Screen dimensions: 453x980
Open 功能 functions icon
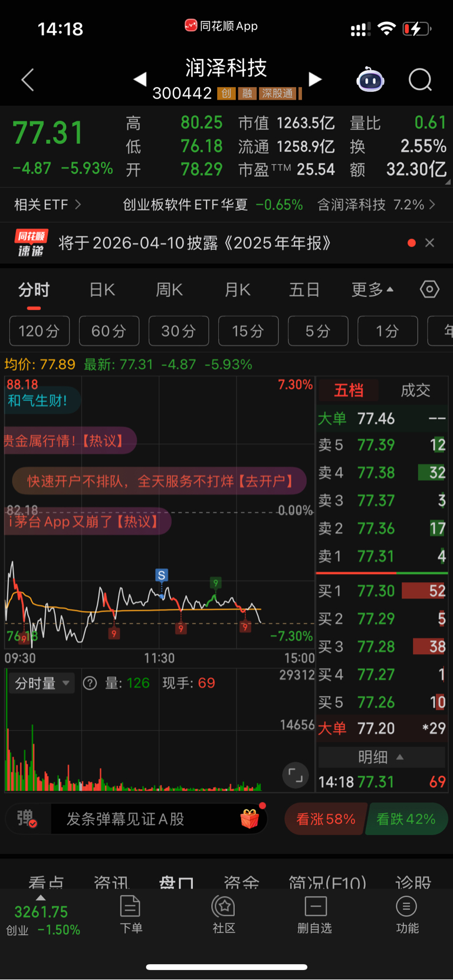407,915
